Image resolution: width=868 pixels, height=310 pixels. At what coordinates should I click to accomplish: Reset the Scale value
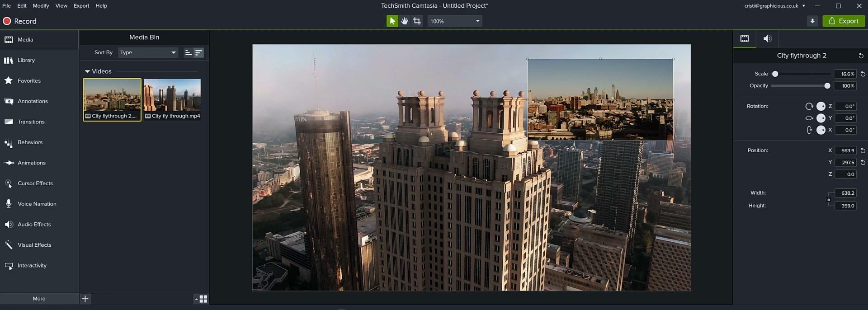[x=863, y=74]
